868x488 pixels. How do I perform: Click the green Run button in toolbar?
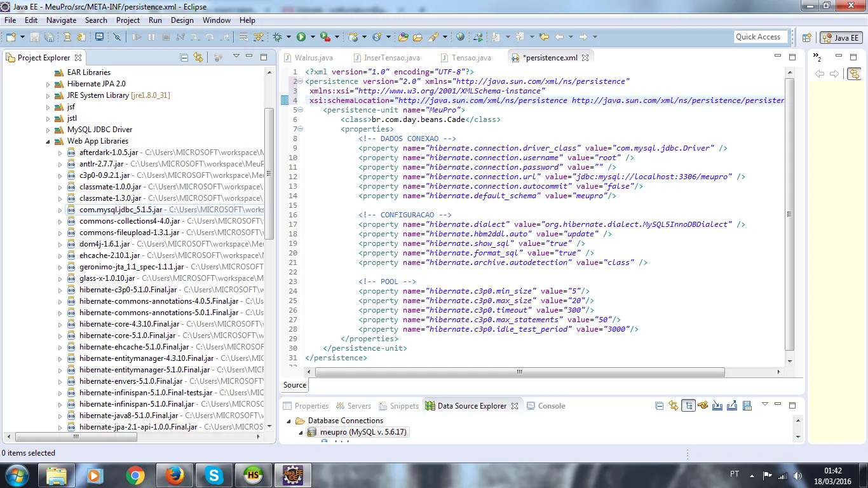301,37
